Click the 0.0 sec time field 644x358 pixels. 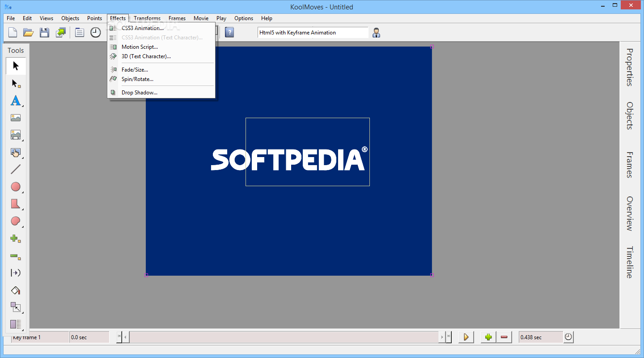pos(89,337)
